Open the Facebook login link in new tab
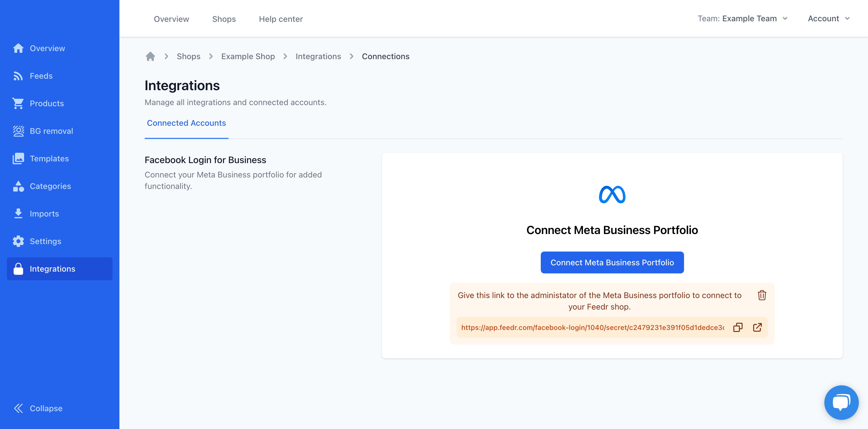Image resolution: width=868 pixels, height=429 pixels. (757, 327)
